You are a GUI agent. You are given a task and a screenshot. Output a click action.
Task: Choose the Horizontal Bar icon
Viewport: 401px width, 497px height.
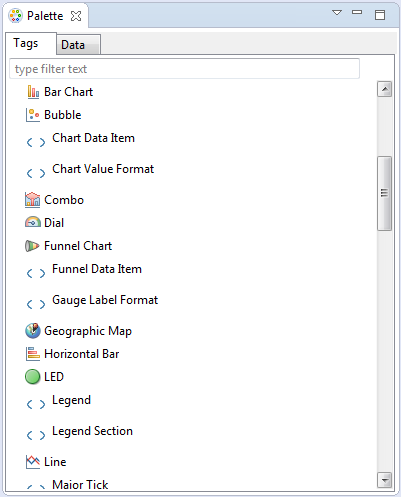33,354
